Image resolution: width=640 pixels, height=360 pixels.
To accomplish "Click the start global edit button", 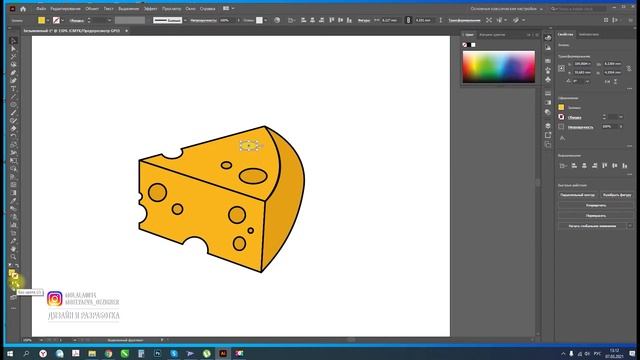I will pos(592,226).
